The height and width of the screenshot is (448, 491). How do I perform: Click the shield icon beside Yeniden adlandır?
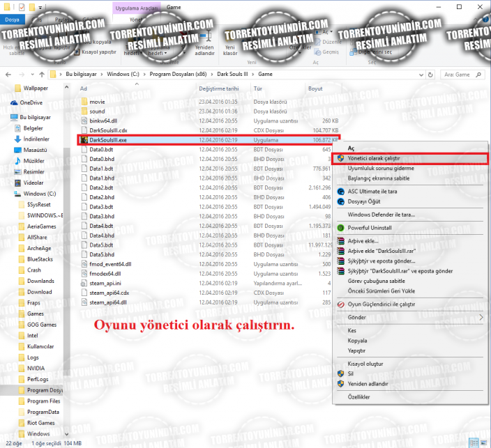[x=340, y=384]
